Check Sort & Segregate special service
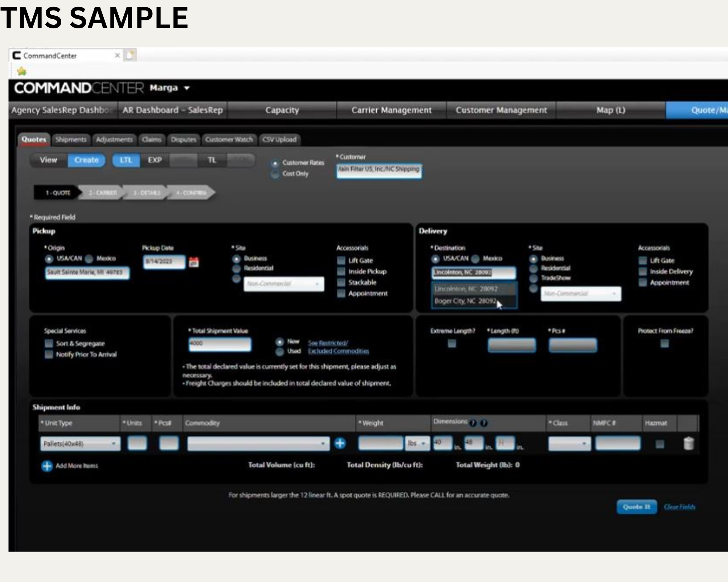Screen dimensions: 728x582 point(49,343)
